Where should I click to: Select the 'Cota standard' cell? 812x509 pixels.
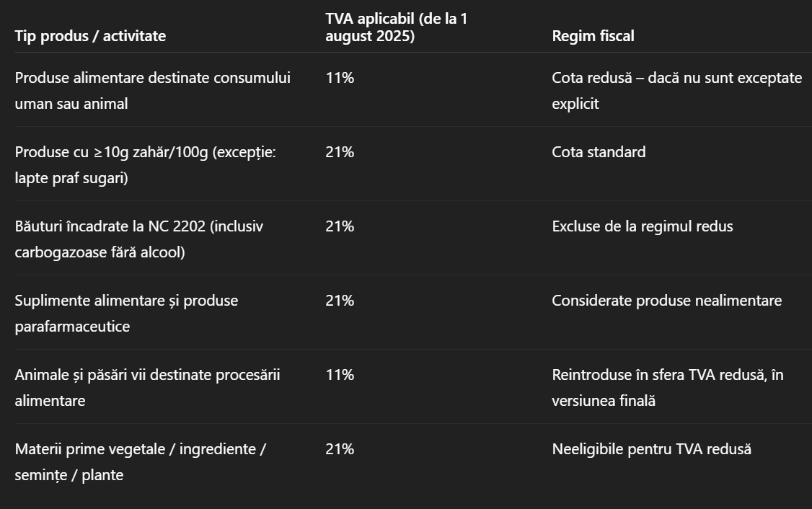[x=599, y=151]
